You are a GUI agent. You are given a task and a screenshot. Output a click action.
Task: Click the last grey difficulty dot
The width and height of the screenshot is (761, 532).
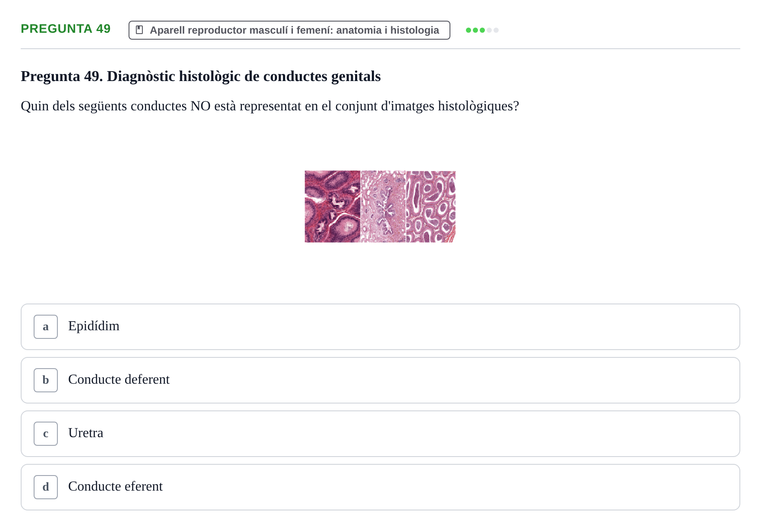coord(496,30)
